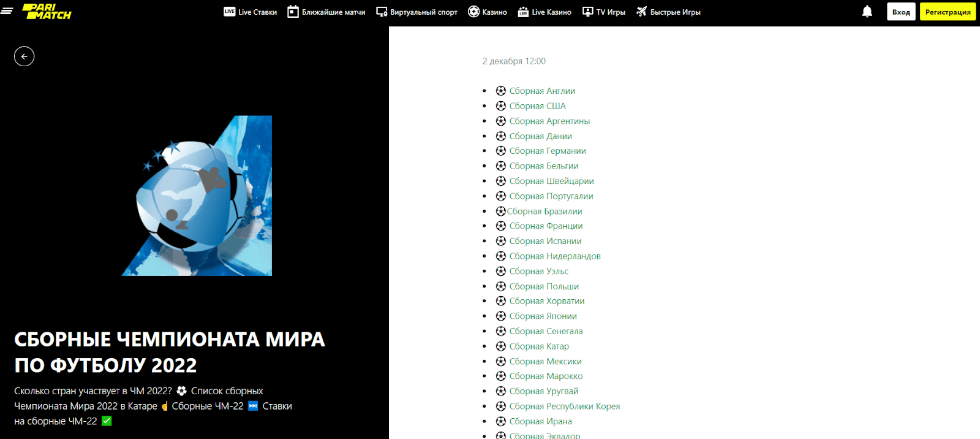Open the Сборная Республики Корея link
Viewport: 980px width, 439px height.
[x=564, y=407]
